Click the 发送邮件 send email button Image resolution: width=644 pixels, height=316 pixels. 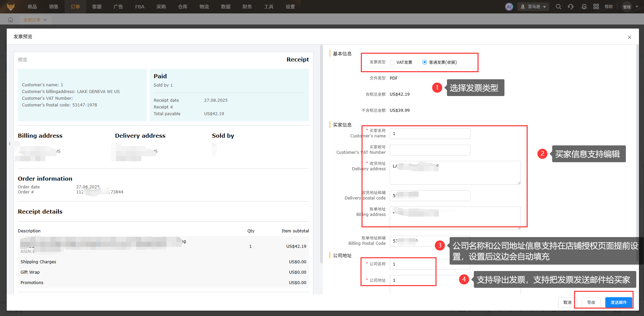coord(618,302)
